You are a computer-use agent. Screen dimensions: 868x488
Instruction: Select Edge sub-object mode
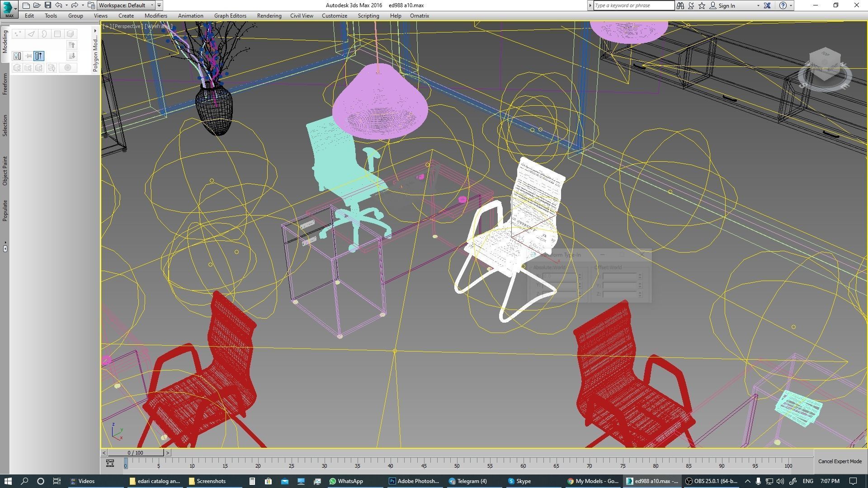pyautogui.click(x=31, y=34)
